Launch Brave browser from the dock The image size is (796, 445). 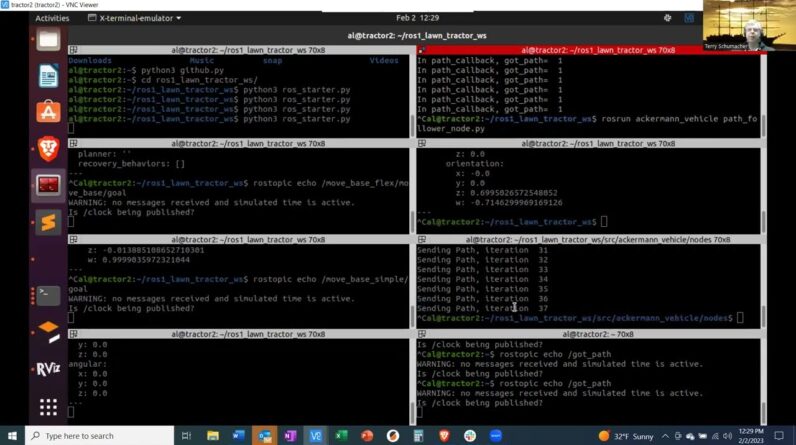48,149
